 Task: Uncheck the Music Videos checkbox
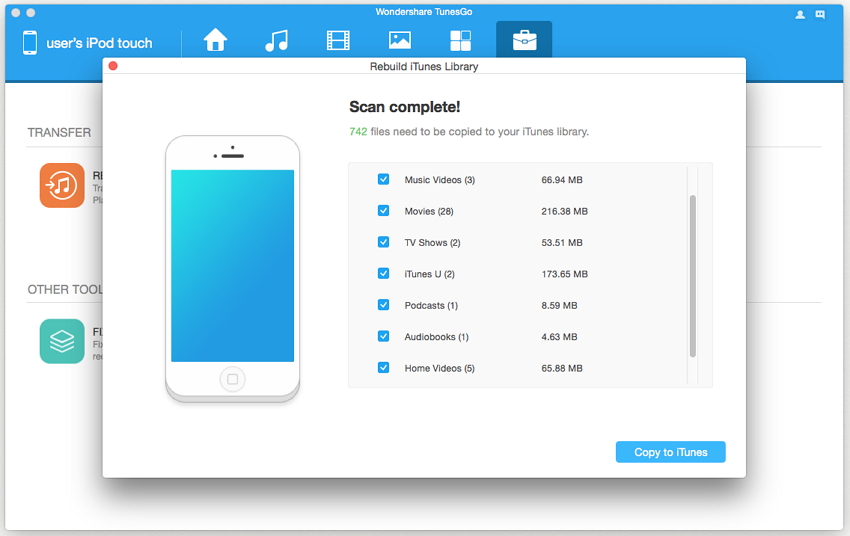pyautogui.click(x=383, y=180)
